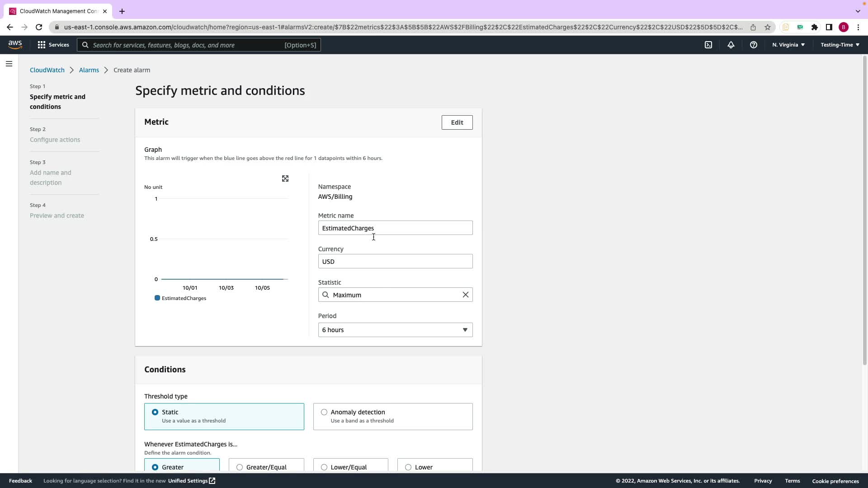Open the Services grid menu

53,45
